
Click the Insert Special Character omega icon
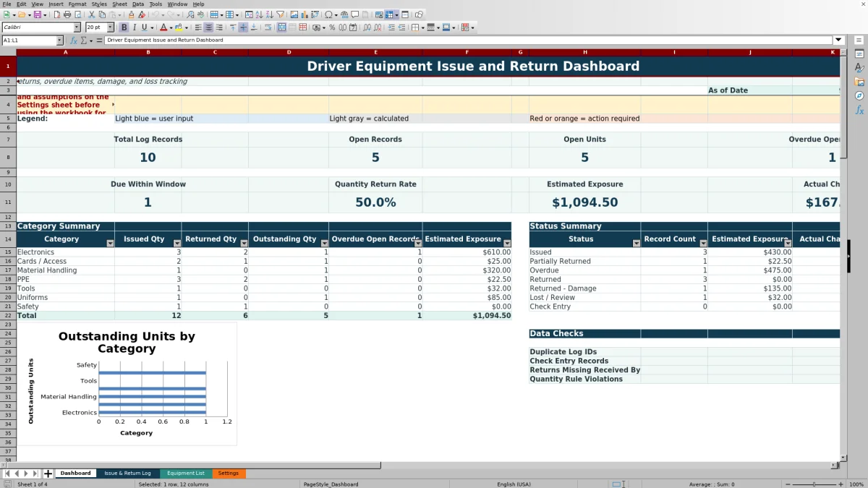coord(329,14)
